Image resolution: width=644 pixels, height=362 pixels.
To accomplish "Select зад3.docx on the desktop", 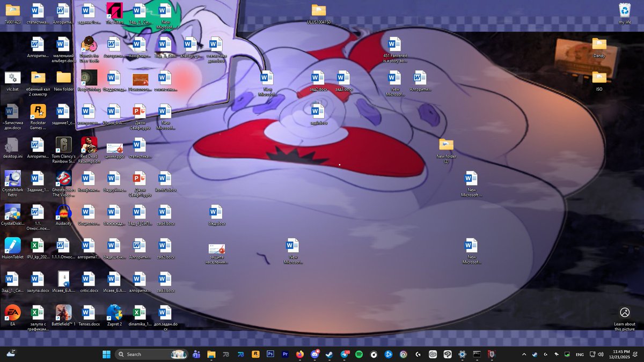I will pyautogui.click(x=343, y=81).
